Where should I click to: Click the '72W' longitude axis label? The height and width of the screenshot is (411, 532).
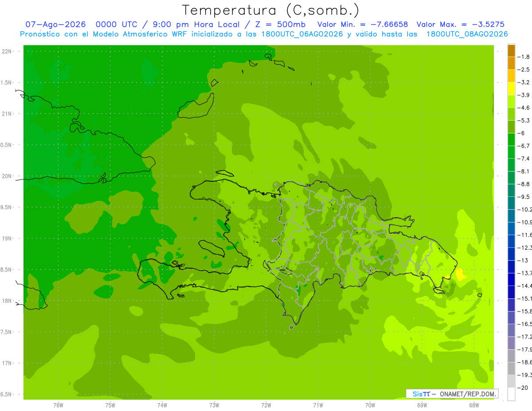(x=266, y=405)
